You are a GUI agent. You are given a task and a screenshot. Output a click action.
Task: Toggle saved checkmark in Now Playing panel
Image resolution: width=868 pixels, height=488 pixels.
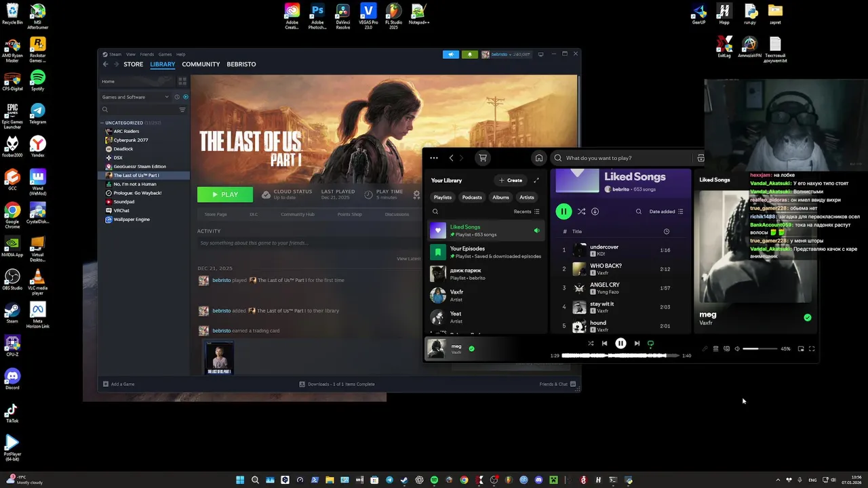807,317
